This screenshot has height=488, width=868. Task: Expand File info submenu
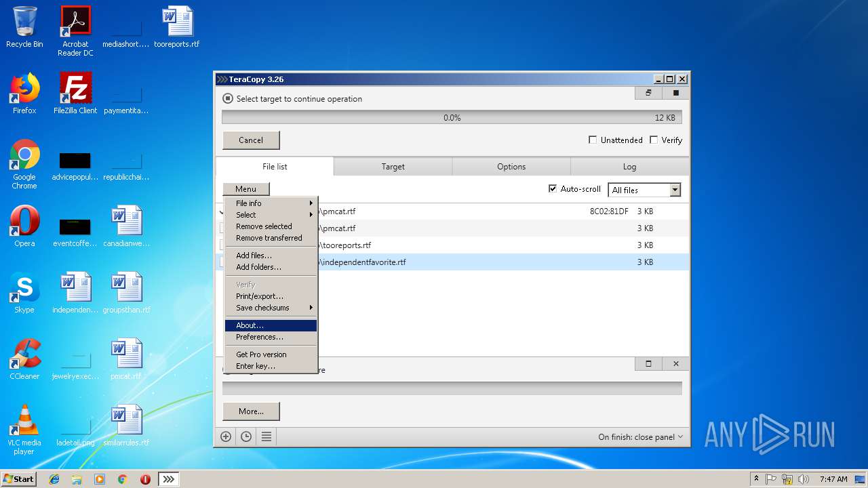click(271, 203)
